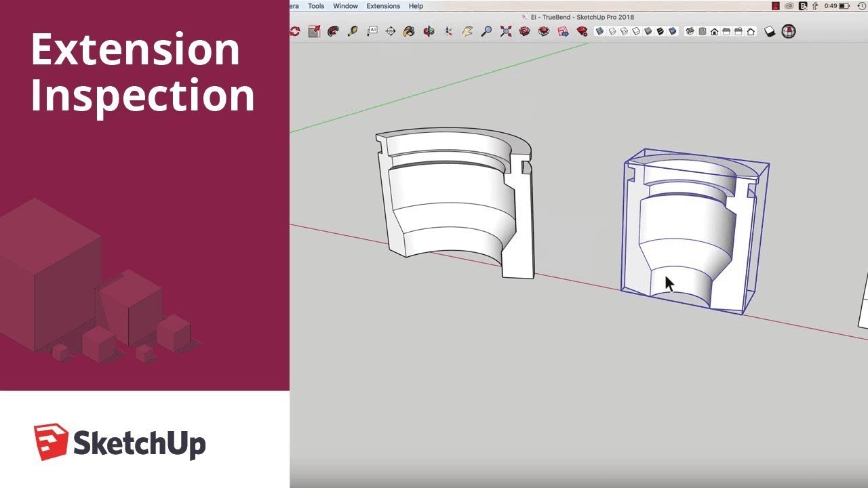Click the Creative Cloud menu bar icon
The width and height of the screenshot is (868, 488).
(789, 6)
